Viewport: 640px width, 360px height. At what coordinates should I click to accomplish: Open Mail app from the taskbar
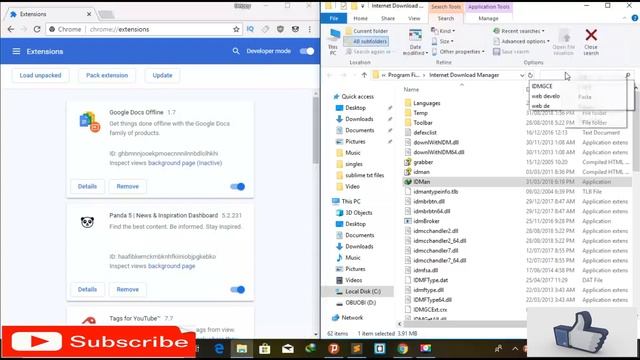tap(288, 349)
